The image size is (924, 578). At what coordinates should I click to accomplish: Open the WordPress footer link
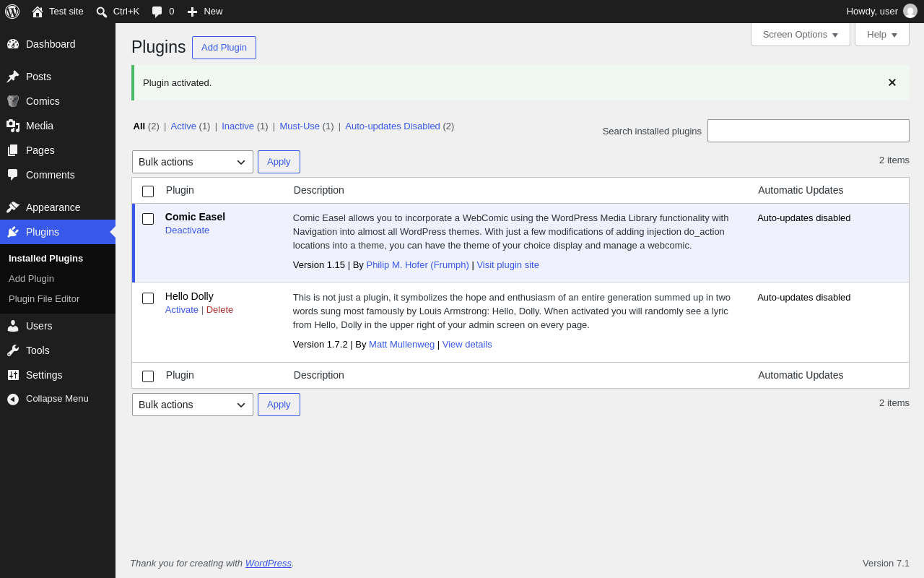click(269, 564)
